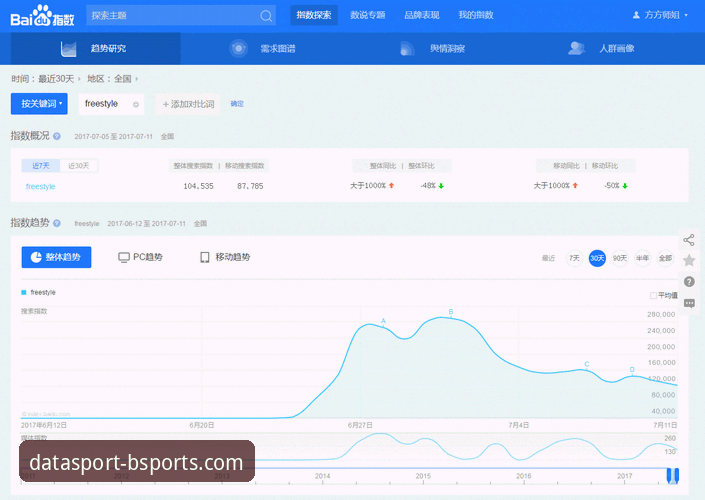
Task: Open the 指数探索 nav item
Action: coord(314,15)
